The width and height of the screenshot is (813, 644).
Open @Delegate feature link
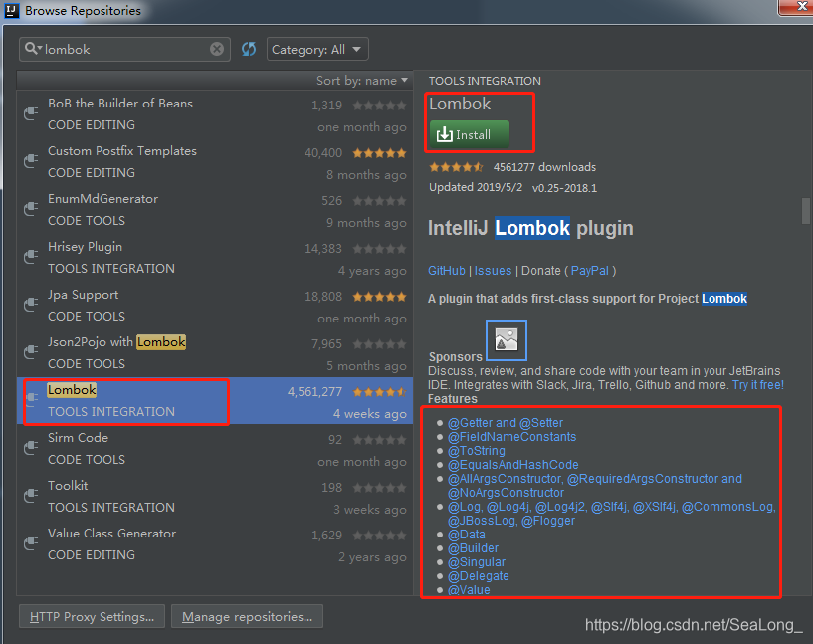coord(478,576)
